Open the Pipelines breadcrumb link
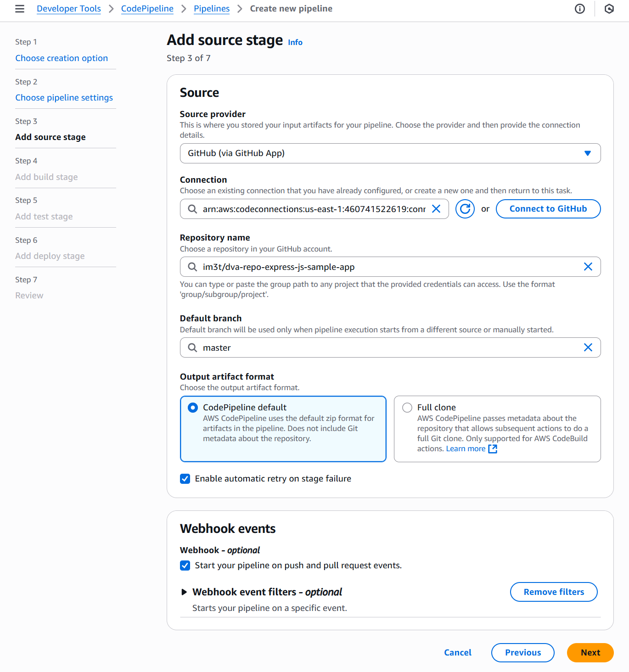The image size is (629, 672). tap(212, 9)
